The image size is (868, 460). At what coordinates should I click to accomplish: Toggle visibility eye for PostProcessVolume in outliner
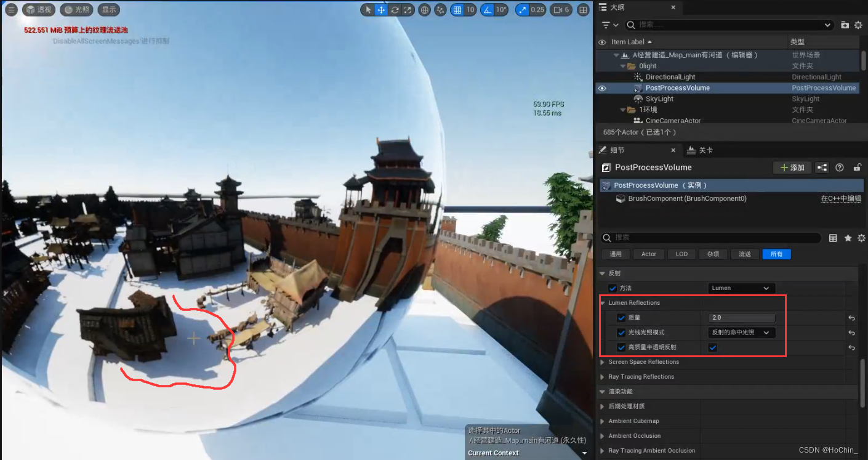(x=601, y=87)
